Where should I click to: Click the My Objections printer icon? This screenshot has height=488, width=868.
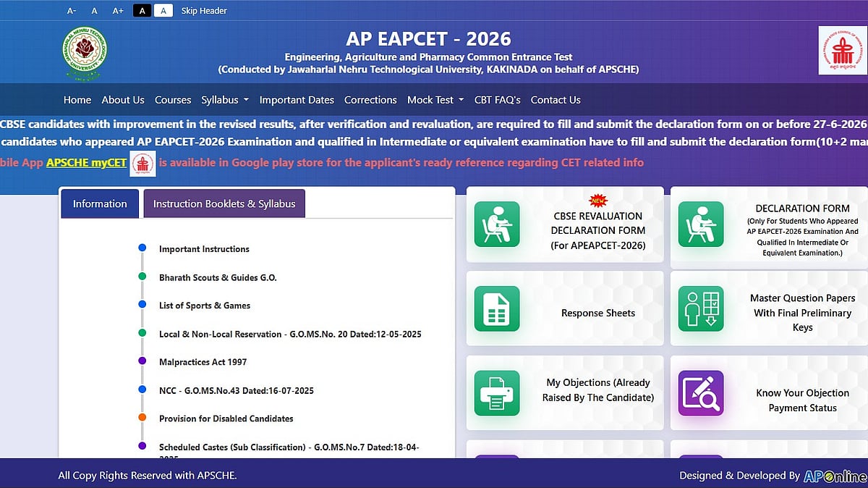point(497,393)
